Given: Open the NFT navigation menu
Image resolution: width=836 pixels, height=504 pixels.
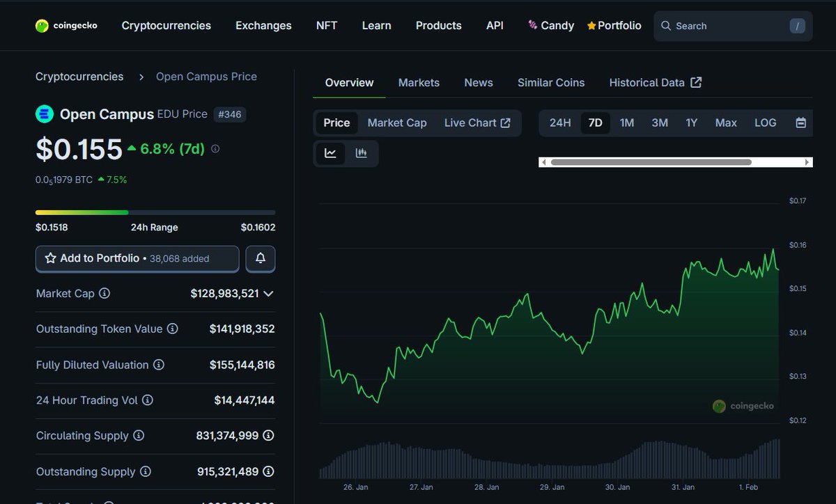Looking at the screenshot, I should (327, 26).
